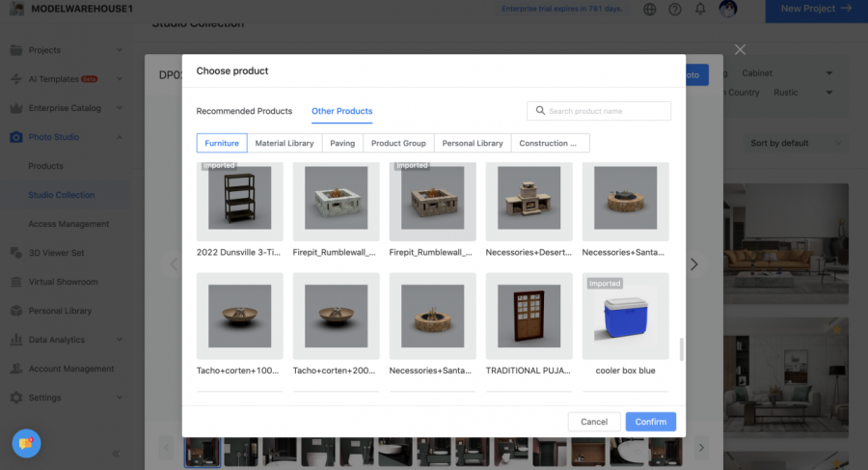Switch to Recommended Products tab
Screen dimensions: 868x470
click(x=244, y=111)
